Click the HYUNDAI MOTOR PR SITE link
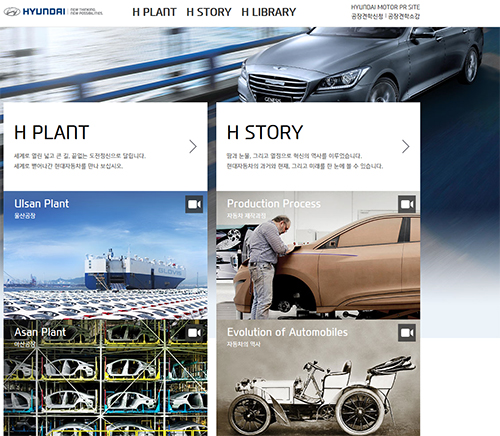 click(x=385, y=7)
